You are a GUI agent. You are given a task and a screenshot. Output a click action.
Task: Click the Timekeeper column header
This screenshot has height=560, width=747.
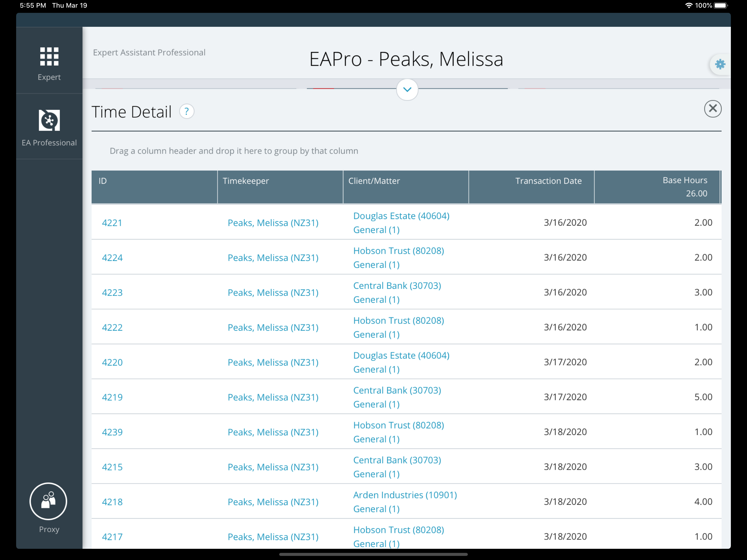246,181
